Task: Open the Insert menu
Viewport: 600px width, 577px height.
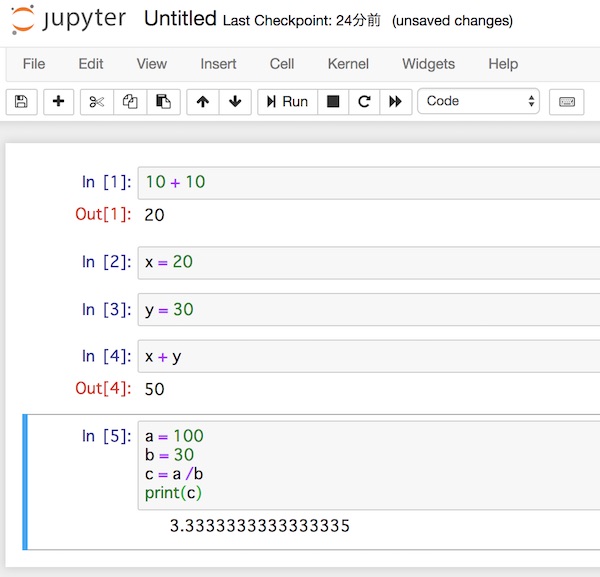Action: (x=218, y=64)
